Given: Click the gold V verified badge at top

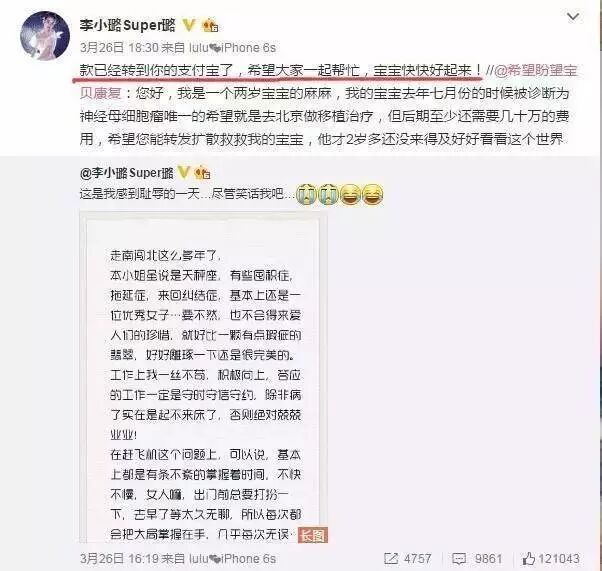Looking at the screenshot, I should pyautogui.click(x=188, y=25).
